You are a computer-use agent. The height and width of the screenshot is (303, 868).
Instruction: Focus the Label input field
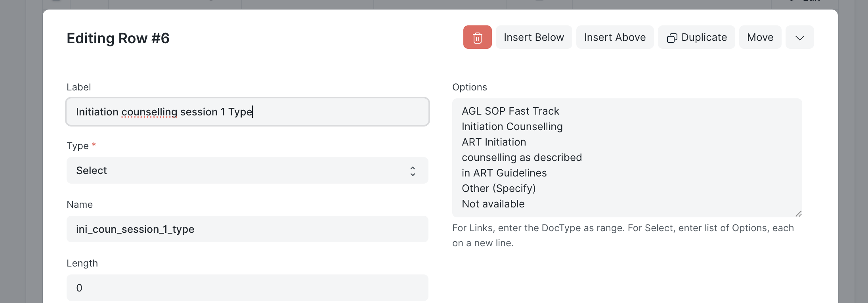tap(247, 112)
